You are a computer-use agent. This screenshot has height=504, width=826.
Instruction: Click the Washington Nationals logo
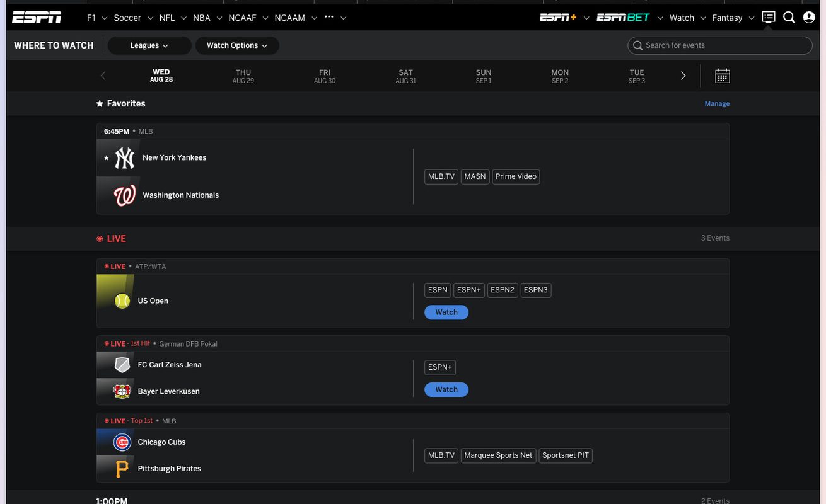tap(124, 195)
